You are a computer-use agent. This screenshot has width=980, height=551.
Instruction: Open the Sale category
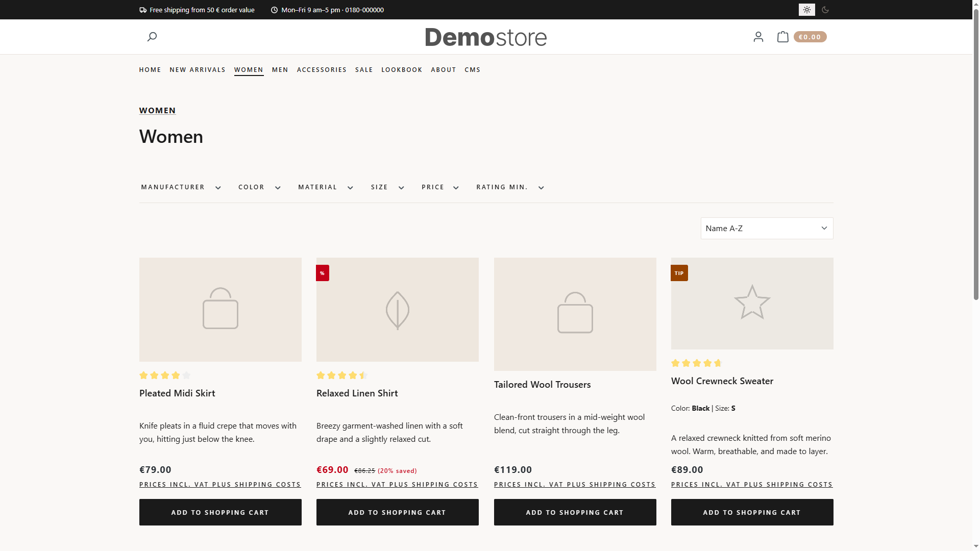364,70
